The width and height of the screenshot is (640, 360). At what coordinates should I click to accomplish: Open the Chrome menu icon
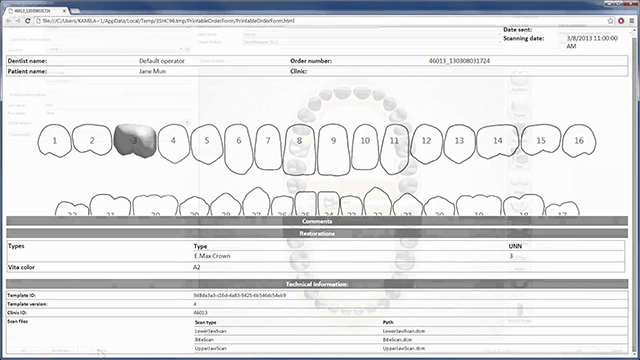point(631,20)
